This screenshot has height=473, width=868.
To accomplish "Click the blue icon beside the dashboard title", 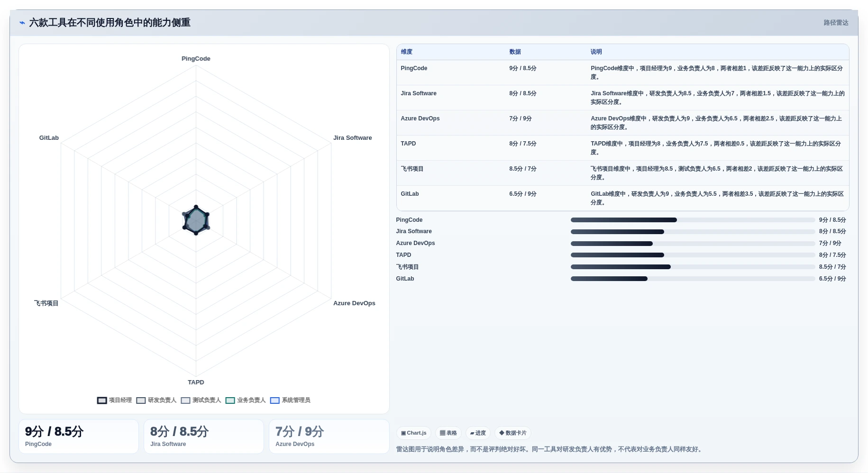I will click(x=22, y=23).
